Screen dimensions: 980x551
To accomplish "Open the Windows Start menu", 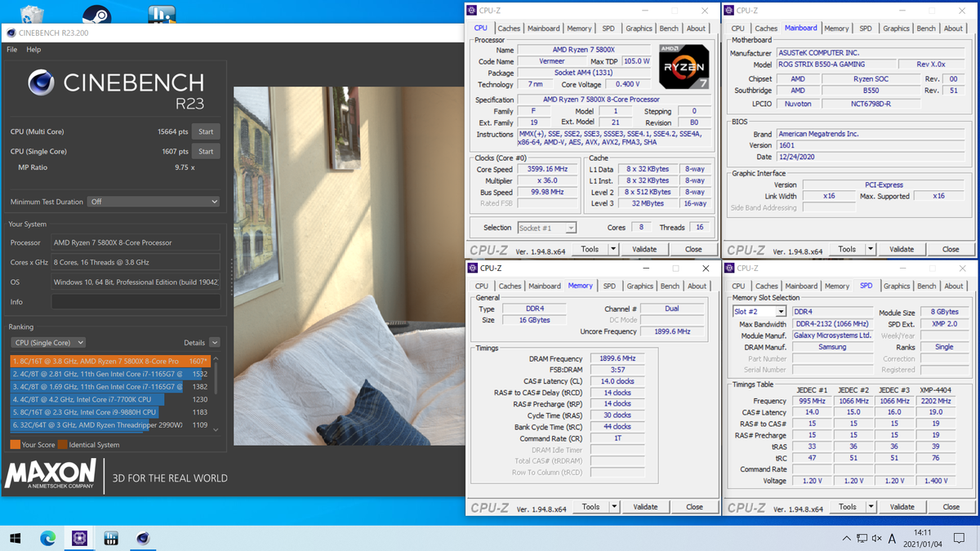I will 15,538.
